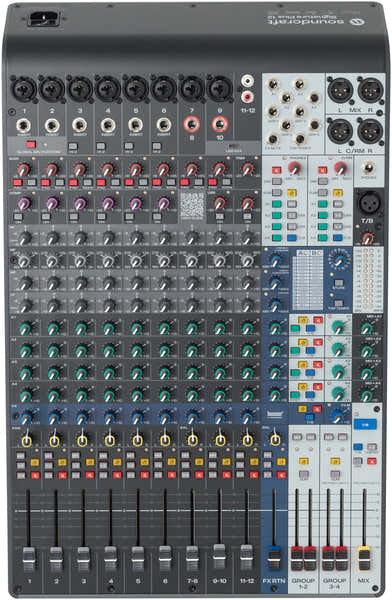Mute channel 6 with its red mute button

tap(172, 475)
